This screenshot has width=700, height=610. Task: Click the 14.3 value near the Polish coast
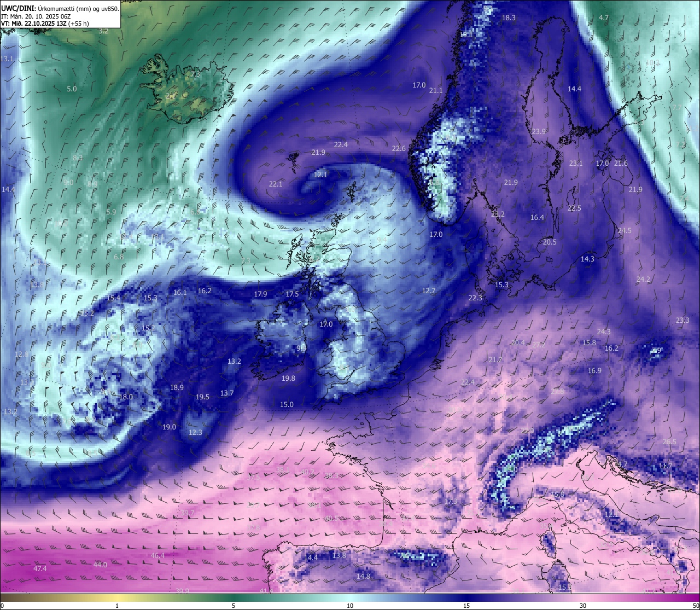587,259
